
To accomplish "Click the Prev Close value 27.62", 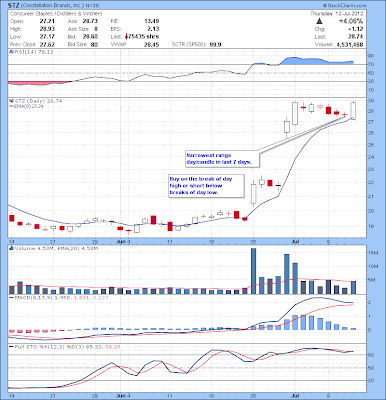I will click(47, 44).
